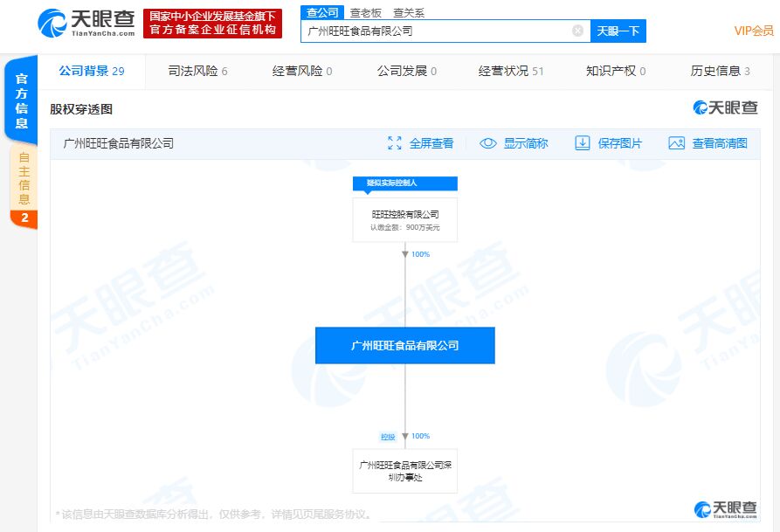
Task: Open the 经营状况 51 tab
Action: (x=511, y=71)
